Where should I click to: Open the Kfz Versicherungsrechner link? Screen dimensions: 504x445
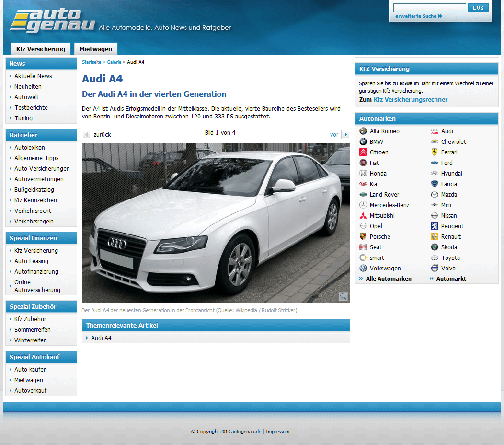tap(411, 100)
